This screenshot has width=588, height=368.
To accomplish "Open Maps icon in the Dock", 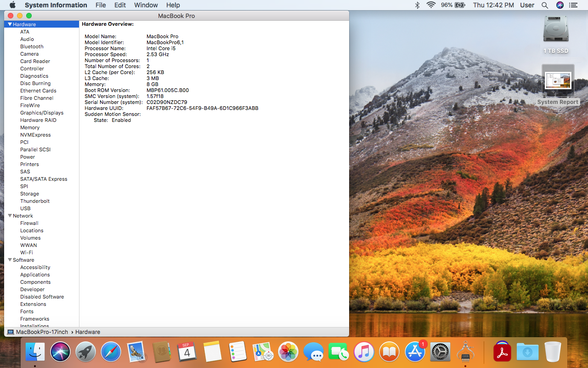I will 263,352.
